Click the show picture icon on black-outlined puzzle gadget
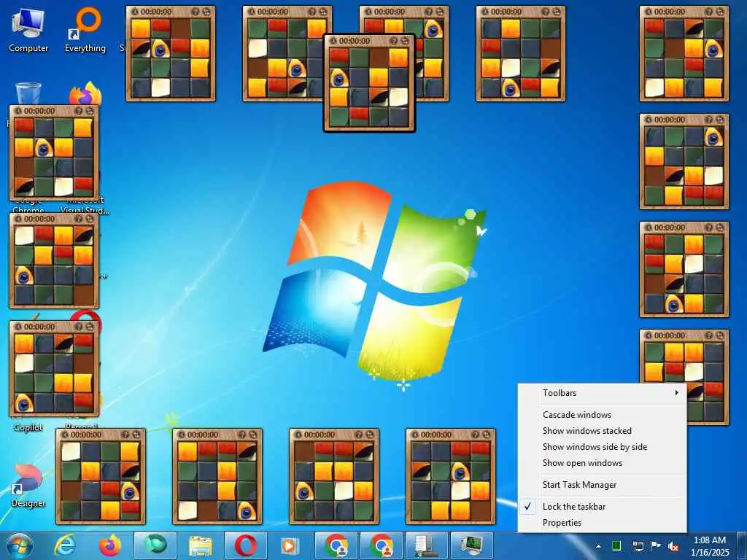747x560 pixels. pyautogui.click(x=393, y=41)
